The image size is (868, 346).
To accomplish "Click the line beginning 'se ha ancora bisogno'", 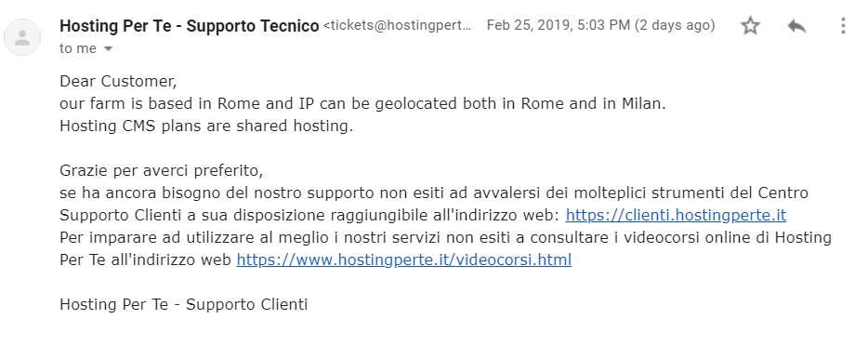I will point(434,193).
